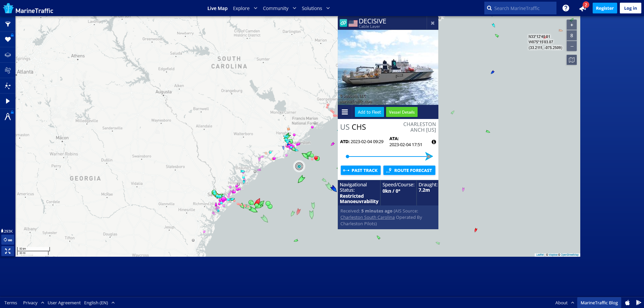Click the Mapbox attribution link
The image size is (644, 308).
coord(553,255)
